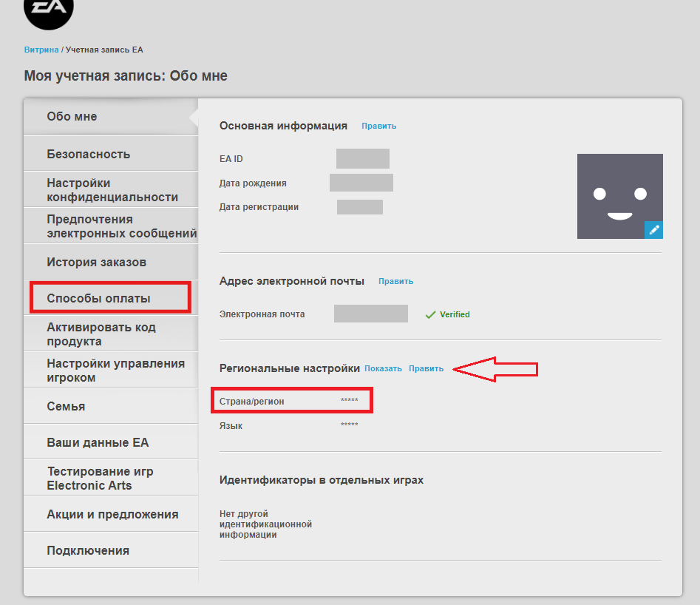
Task: Open the Подключения sidebar item
Action: coord(88,550)
